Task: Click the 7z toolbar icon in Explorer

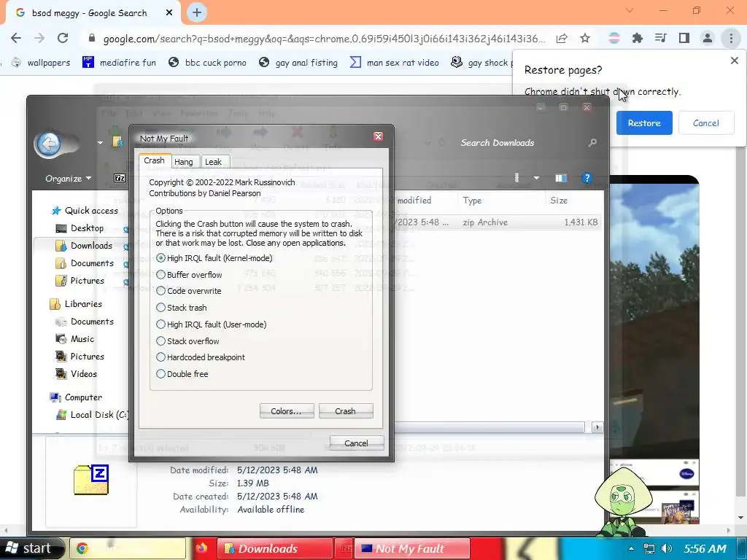Action: tap(120, 178)
